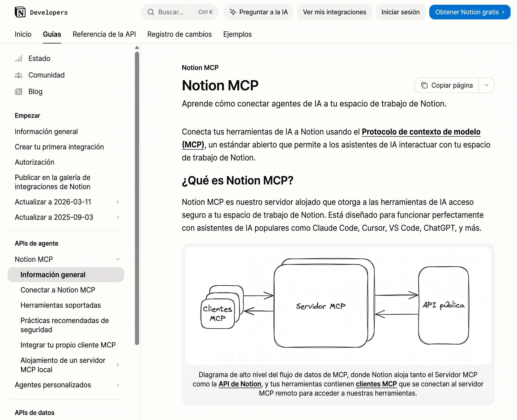Click the Notion logo icon
The height and width of the screenshot is (420, 517).
20,12
